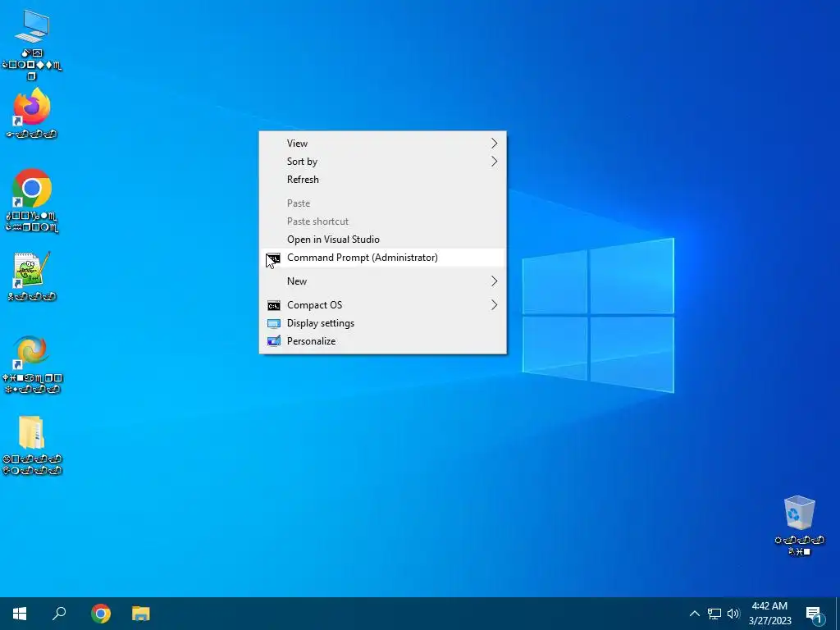
Task: Expand the Sort by submenu
Action: (382, 162)
